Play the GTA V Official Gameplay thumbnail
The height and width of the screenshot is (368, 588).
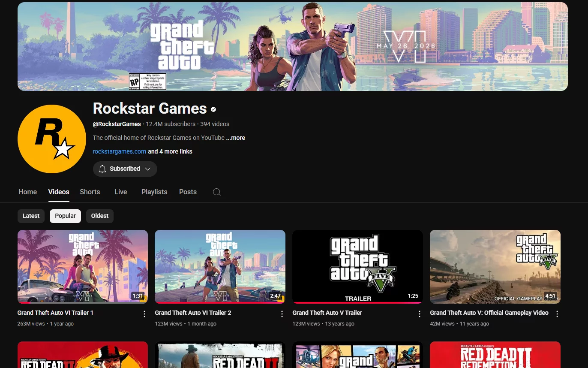[495, 266]
